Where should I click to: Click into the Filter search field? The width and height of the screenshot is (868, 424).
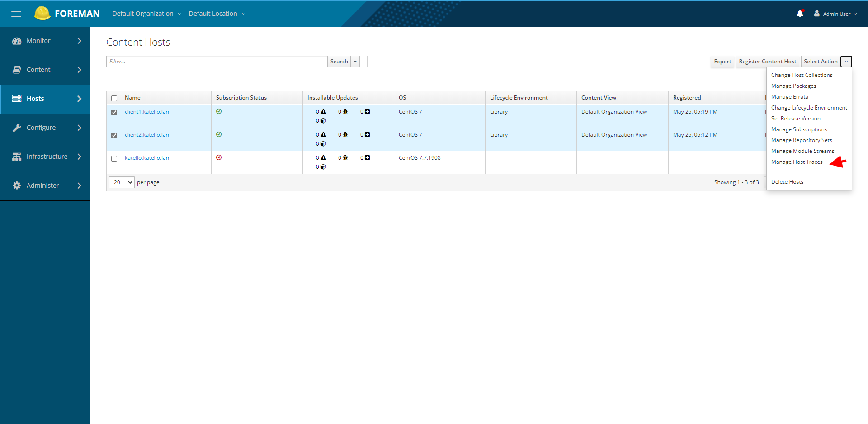(217, 62)
